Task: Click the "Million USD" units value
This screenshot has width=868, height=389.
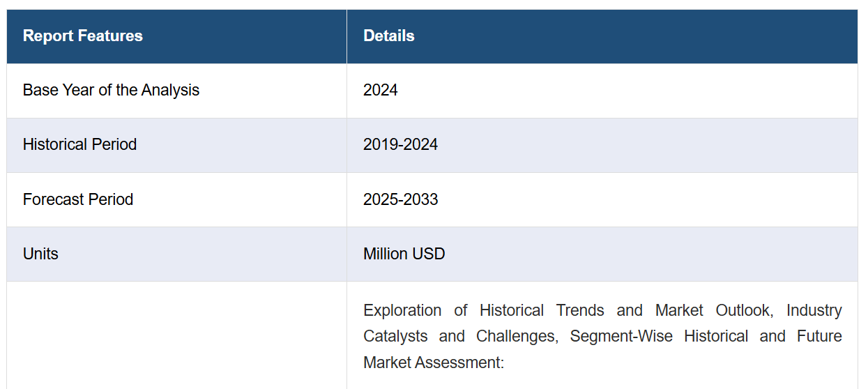Action: 404,254
